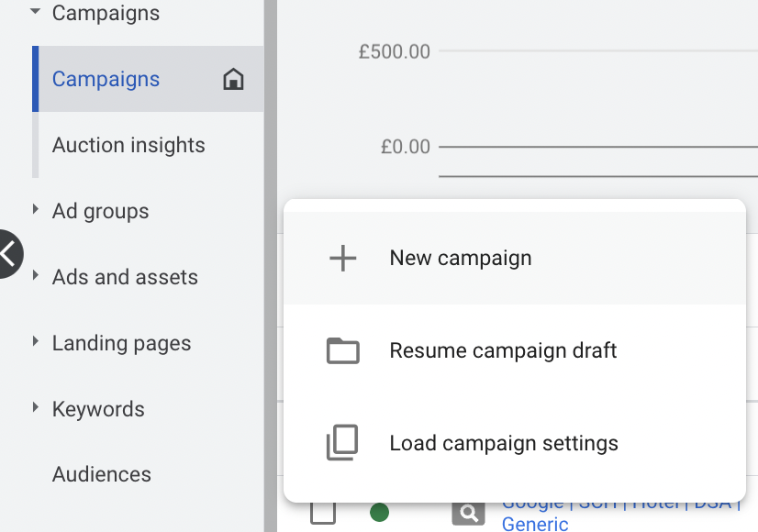Expand the Landing pages section arrow
The height and width of the screenshot is (532, 758).
tap(36, 342)
